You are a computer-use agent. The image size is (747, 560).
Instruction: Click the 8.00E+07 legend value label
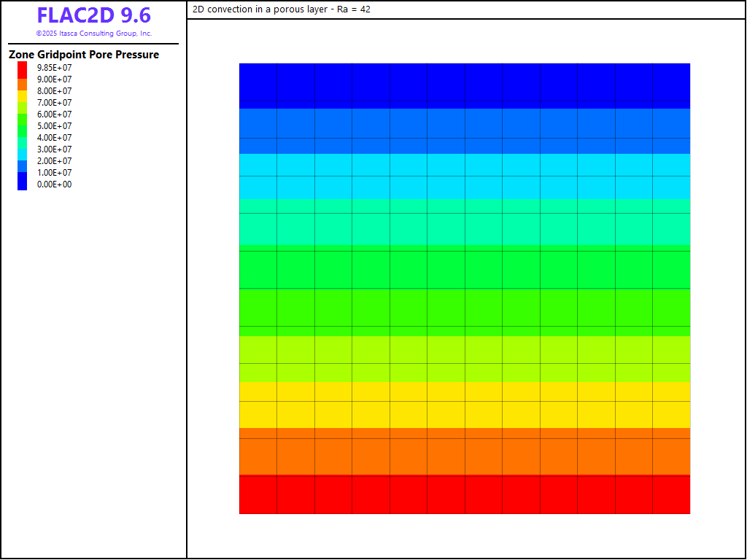[x=55, y=91]
